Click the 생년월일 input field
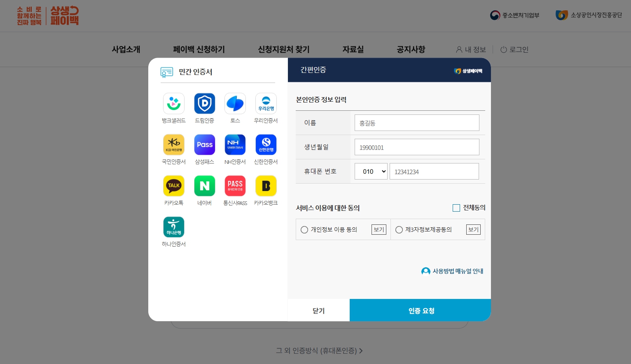The height and width of the screenshot is (364, 631). click(x=417, y=147)
